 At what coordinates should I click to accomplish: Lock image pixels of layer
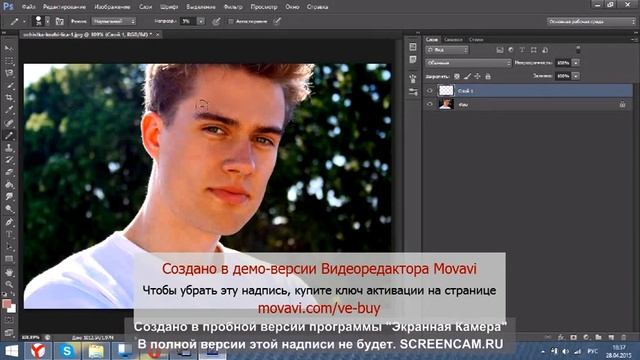coord(467,76)
